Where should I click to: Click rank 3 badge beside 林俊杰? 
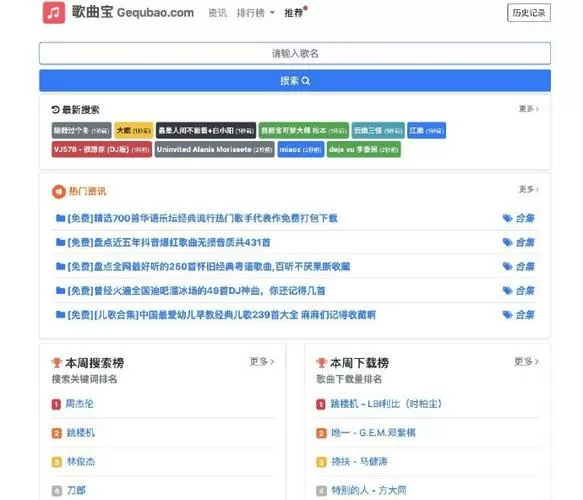coord(56,462)
